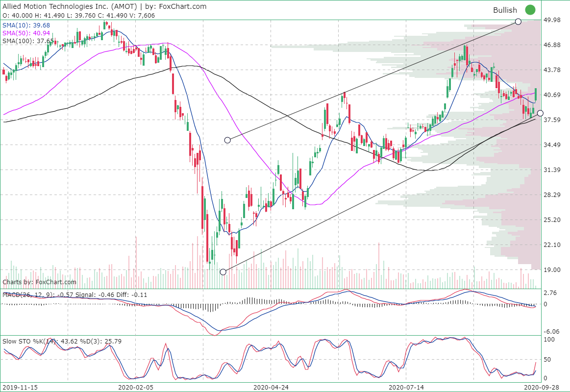Select the lower trendline's right endpoint handle near 37.59
This screenshot has width=570, height=392.
coord(540,113)
